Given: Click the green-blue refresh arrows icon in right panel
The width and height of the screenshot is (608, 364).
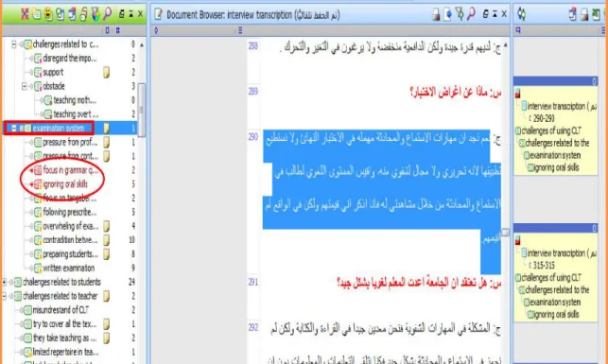Looking at the screenshot, I should (x=522, y=14).
